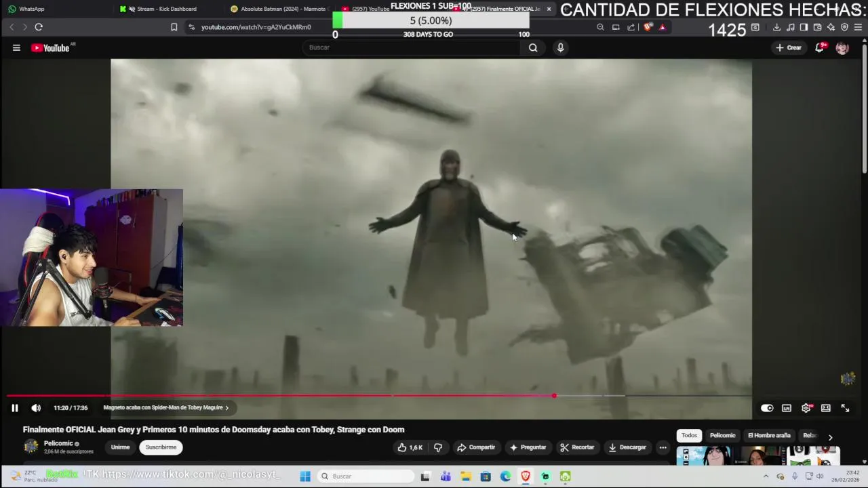868x488 pixels.
Task: Open the Crear create menu
Action: (x=789, y=47)
